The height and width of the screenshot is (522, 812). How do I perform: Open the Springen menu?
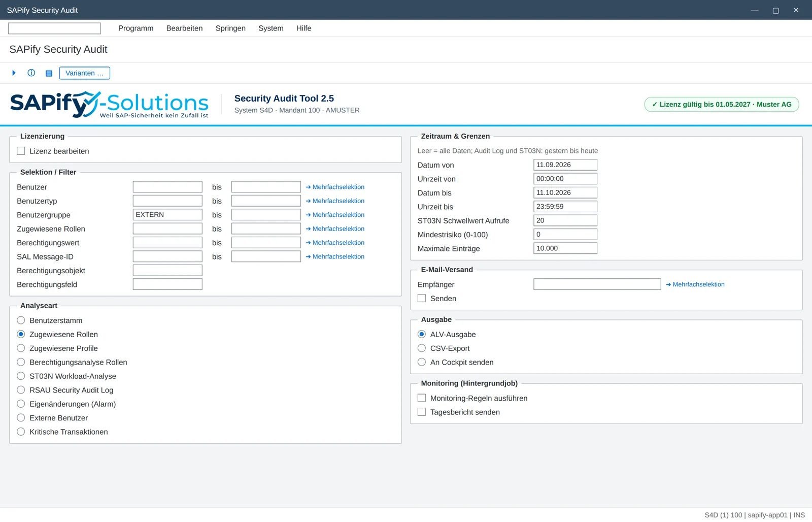[230, 28]
